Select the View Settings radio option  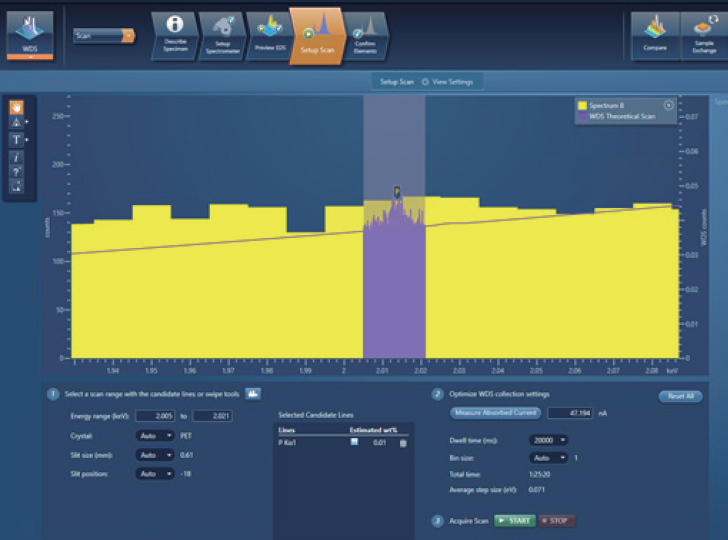click(425, 81)
